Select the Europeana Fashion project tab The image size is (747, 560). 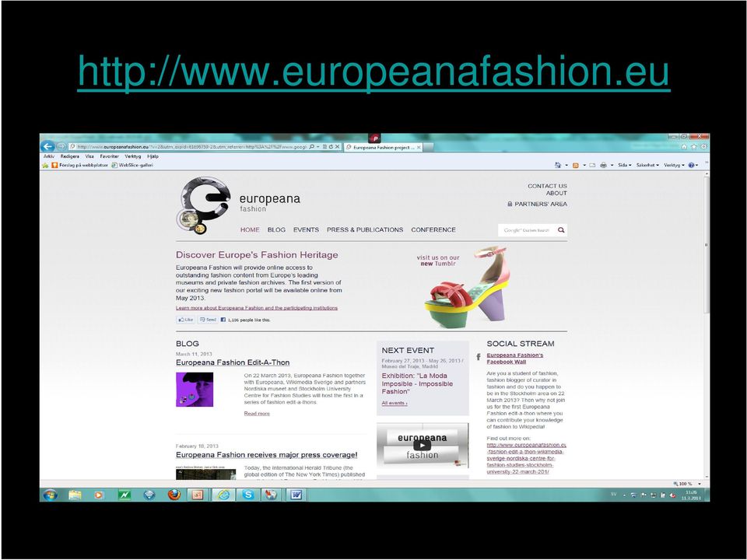click(x=383, y=148)
